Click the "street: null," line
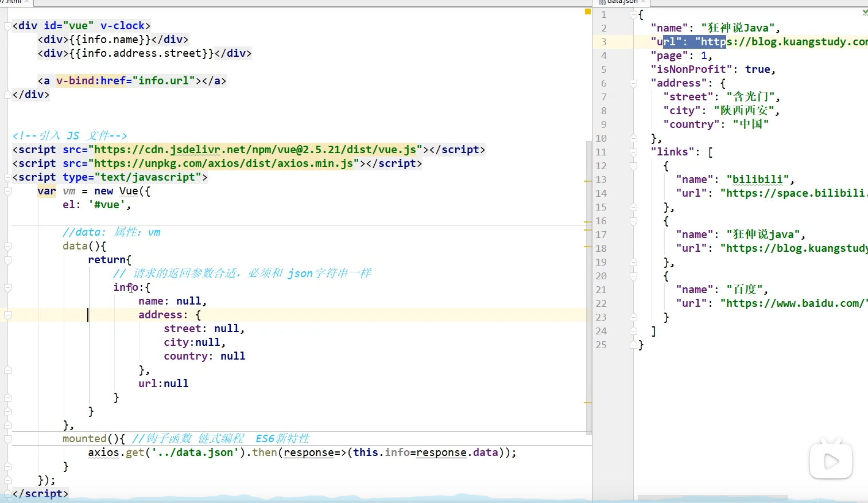 (204, 329)
